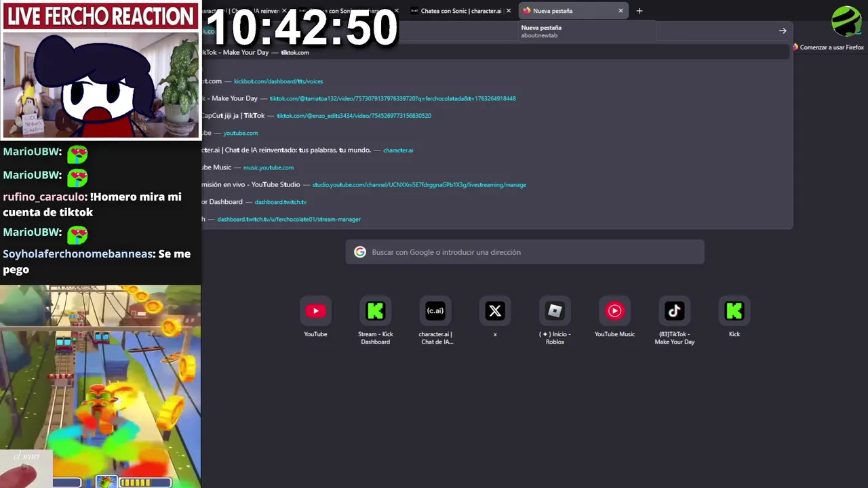
Task: Choose YouTube Studio livestreaming suggestion
Action: click(496, 184)
